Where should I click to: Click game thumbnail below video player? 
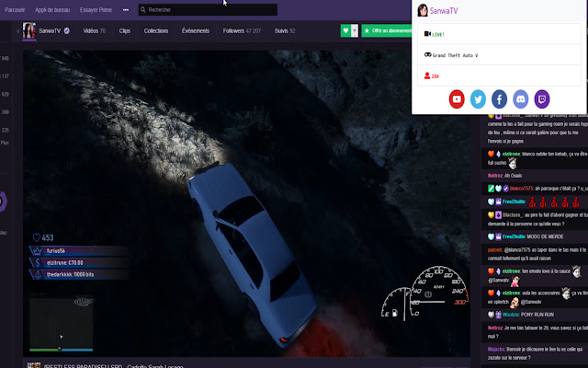[34, 365]
